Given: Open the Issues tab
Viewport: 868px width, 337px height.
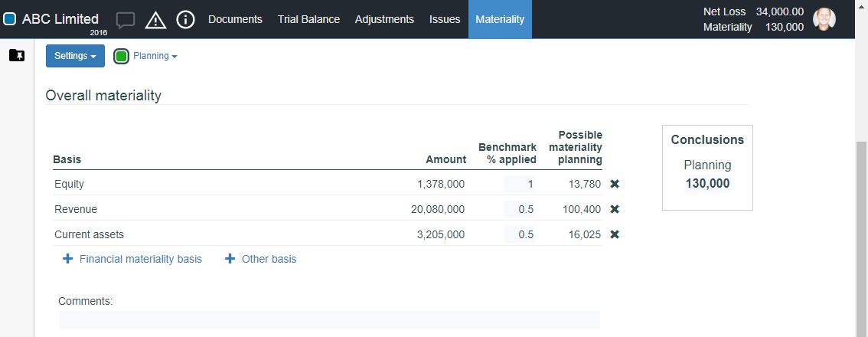Looking at the screenshot, I should click(445, 19).
